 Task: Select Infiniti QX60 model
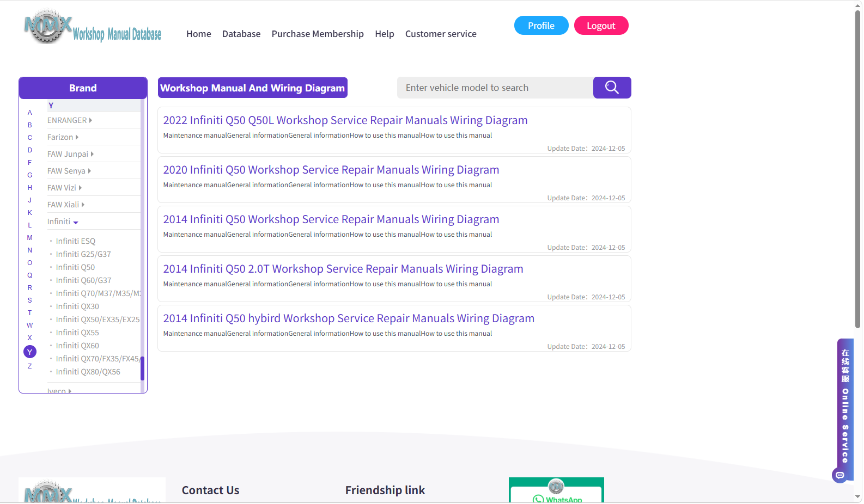[77, 346]
